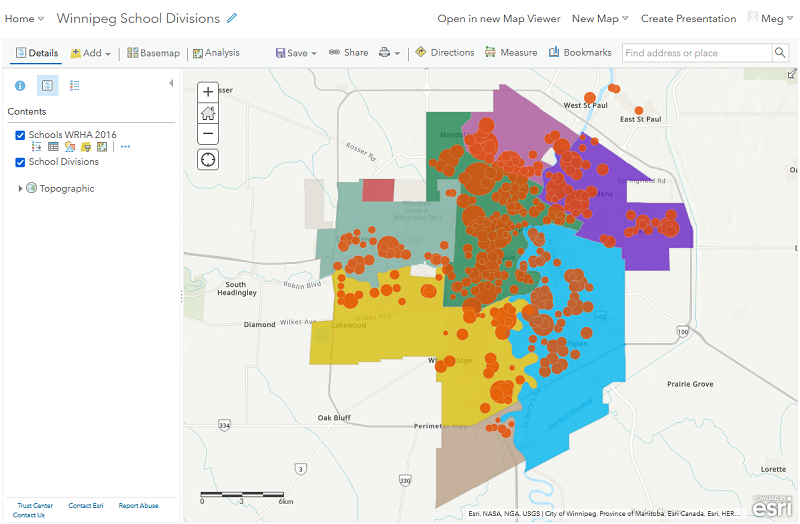Open the Save dropdown menu
This screenshot has height=524, width=800.
pyautogui.click(x=296, y=53)
